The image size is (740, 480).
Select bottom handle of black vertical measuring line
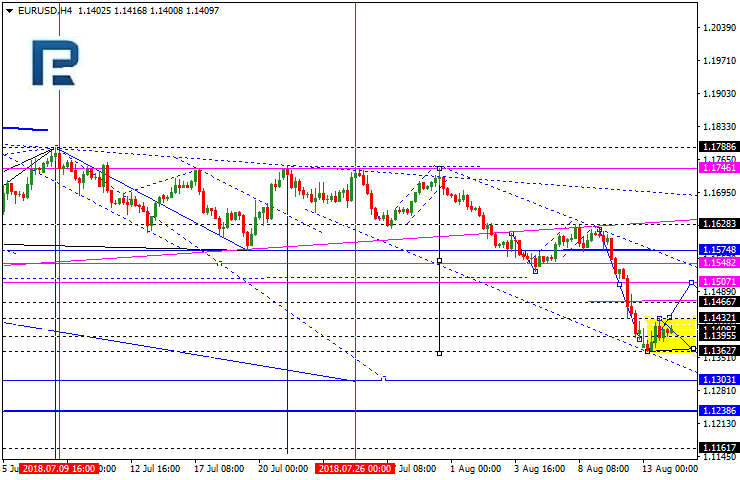(439, 354)
